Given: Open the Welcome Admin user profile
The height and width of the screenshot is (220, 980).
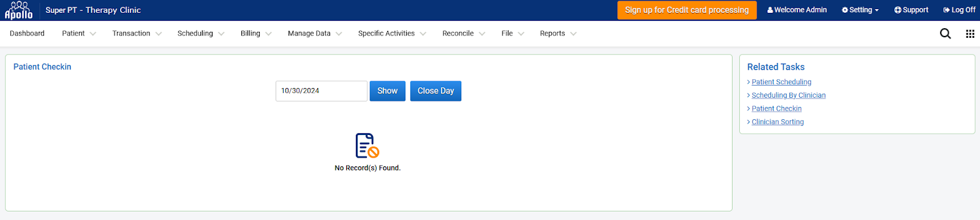Looking at the screenshot, I should pyautogui.click(x=797, y=10).
